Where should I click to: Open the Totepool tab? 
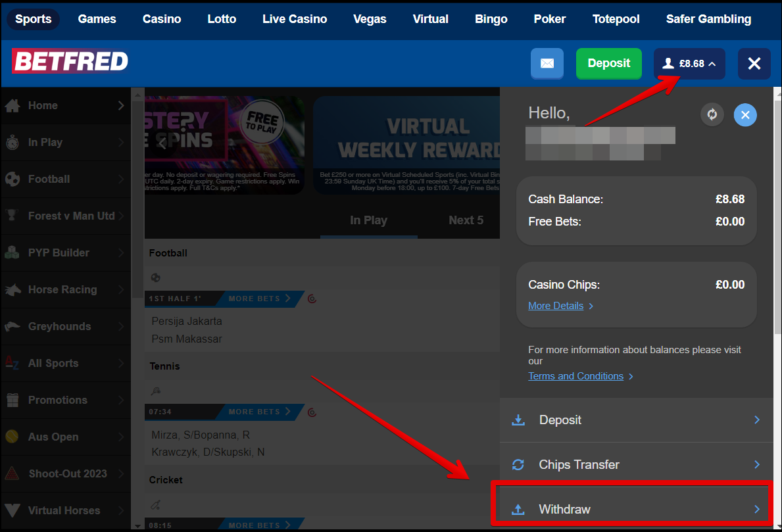[x=616, y=19]
